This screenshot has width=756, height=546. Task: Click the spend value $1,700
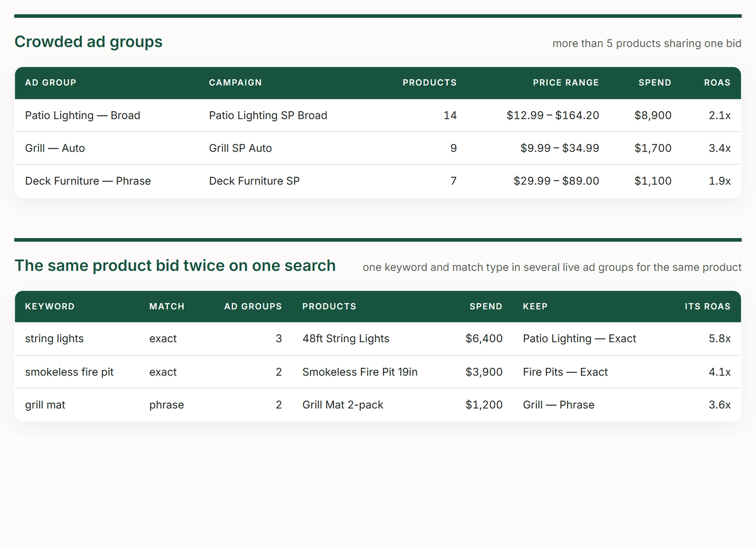coord(653,148)
